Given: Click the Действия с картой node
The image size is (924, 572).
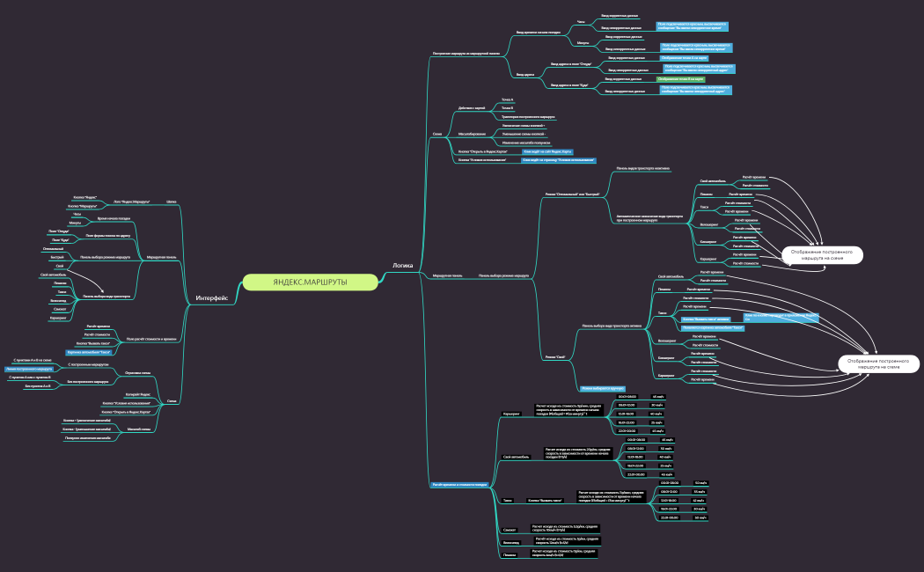Looking at the screenshot, I should click(x=472, y=108).
